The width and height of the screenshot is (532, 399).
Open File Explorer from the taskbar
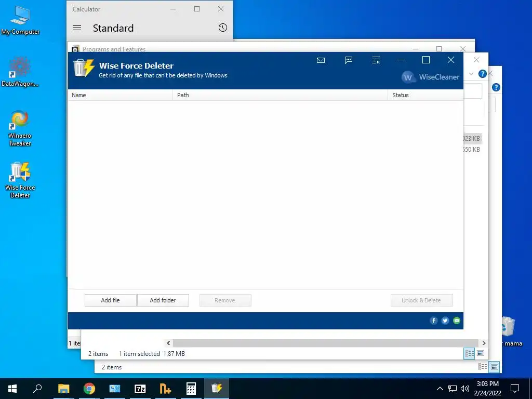pyautogui.click(x=63, y=389)
